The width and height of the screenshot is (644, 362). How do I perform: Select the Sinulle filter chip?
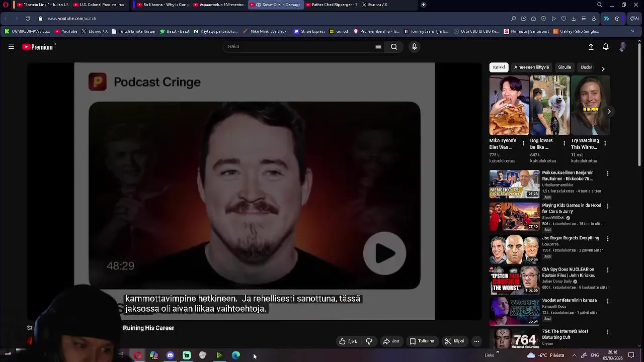pos(565,67)
